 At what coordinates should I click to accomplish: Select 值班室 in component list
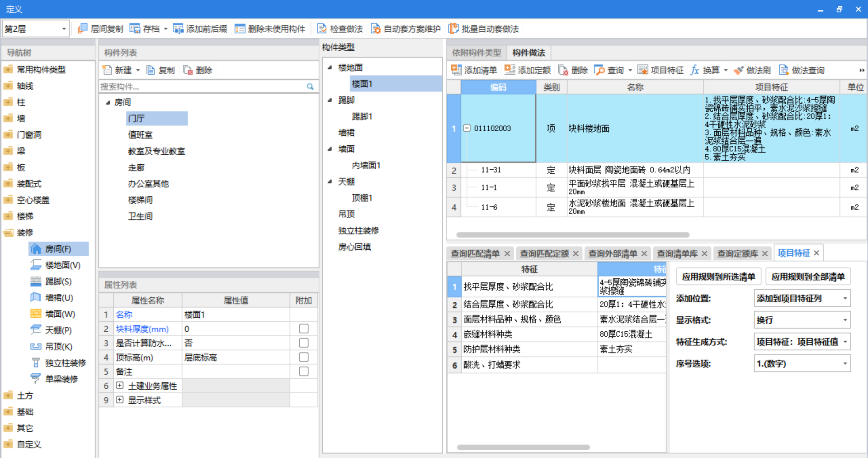(140, 135)
